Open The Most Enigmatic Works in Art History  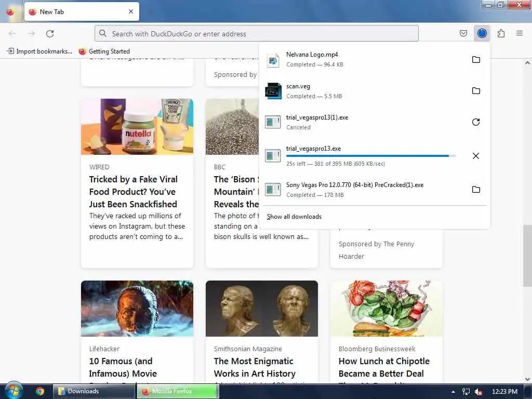255,367
